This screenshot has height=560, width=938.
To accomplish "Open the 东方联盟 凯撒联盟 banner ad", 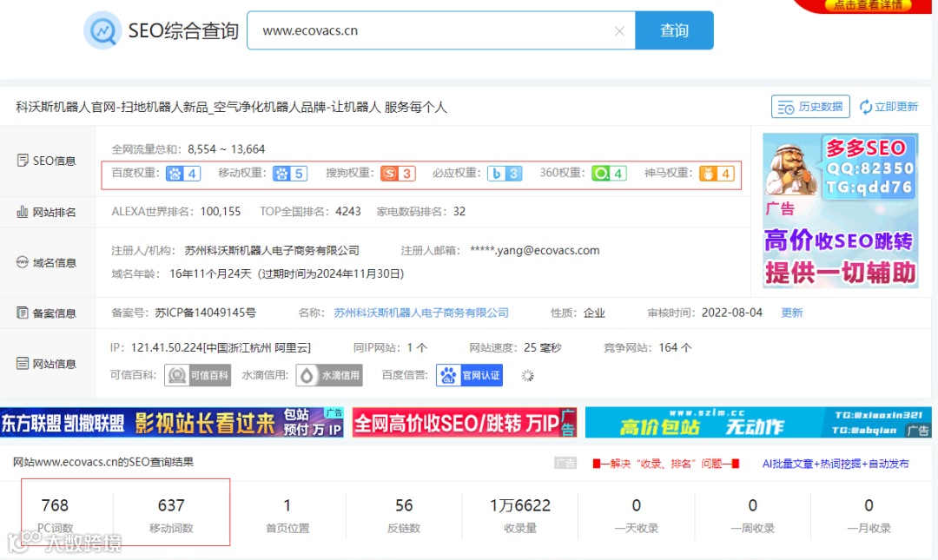I will [172, 423].
